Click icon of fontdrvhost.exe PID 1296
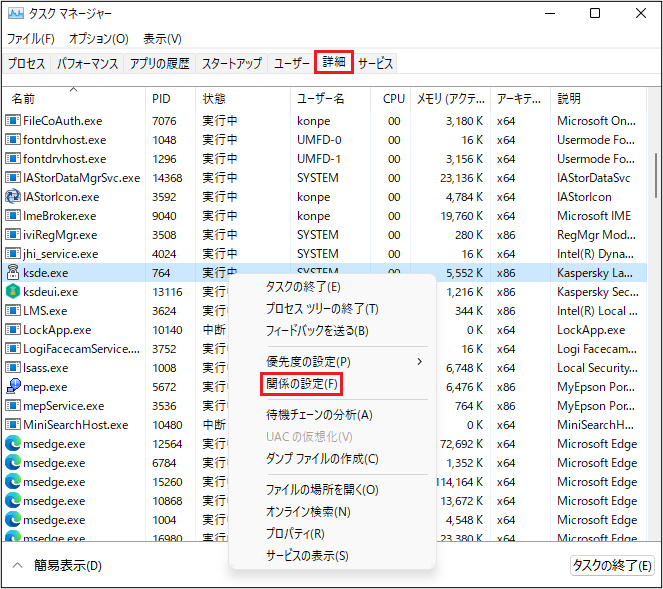The height and width of the screenshot is (589, 663). click(x=13, y=159)
